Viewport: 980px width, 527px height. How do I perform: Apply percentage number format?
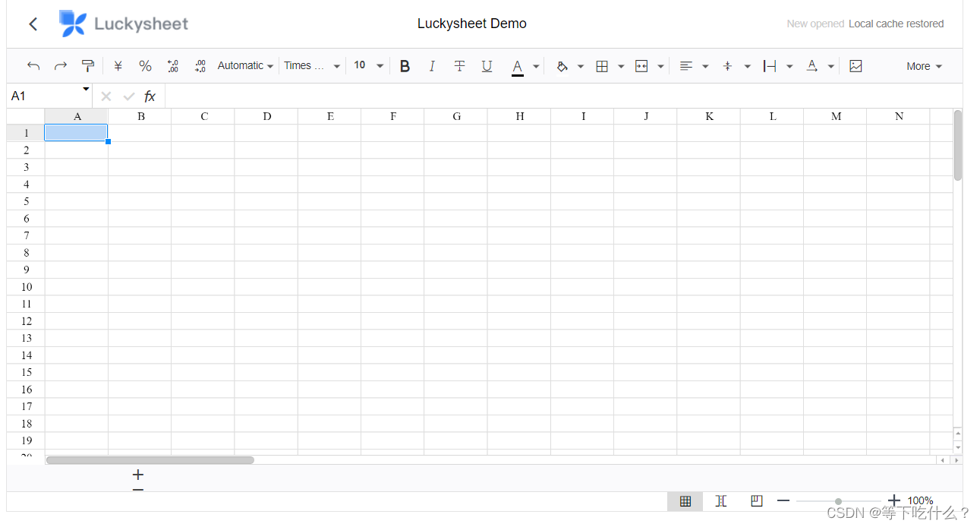(x=145, y=66)
